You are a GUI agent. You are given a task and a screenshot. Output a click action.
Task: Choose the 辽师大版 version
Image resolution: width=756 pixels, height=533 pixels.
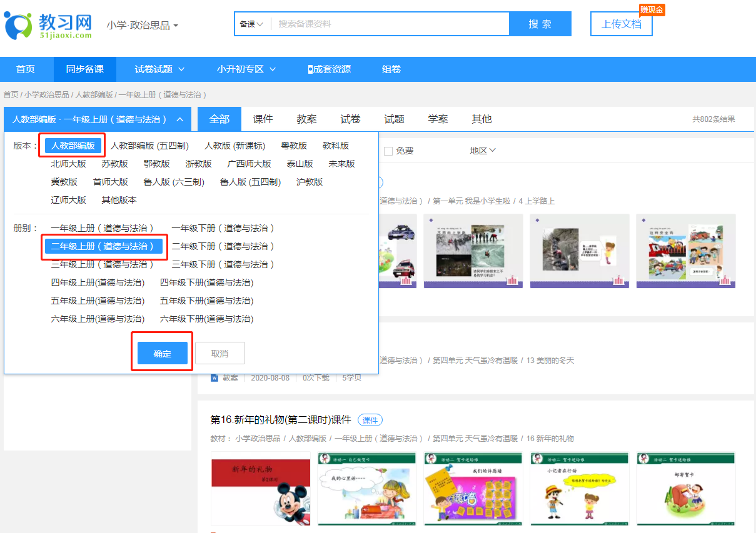(x=69, y=200)
